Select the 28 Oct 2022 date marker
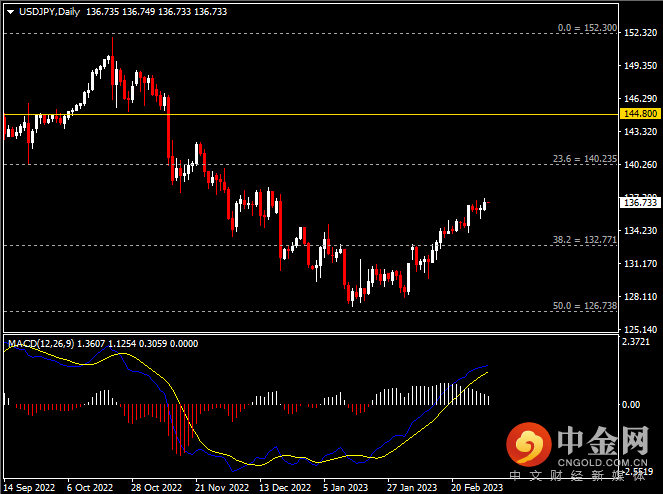The height and width of the screenshot is (494, 663). [x=155, y=487]
